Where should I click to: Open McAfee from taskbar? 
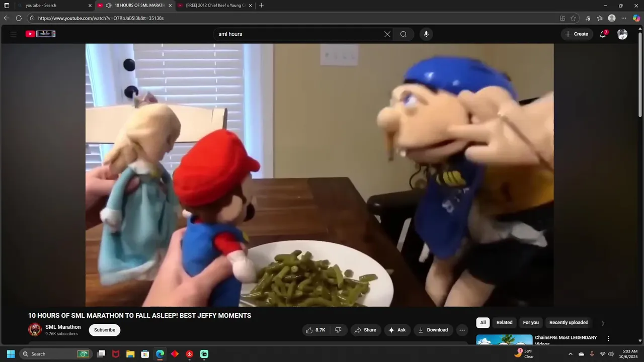coord(116,354)
